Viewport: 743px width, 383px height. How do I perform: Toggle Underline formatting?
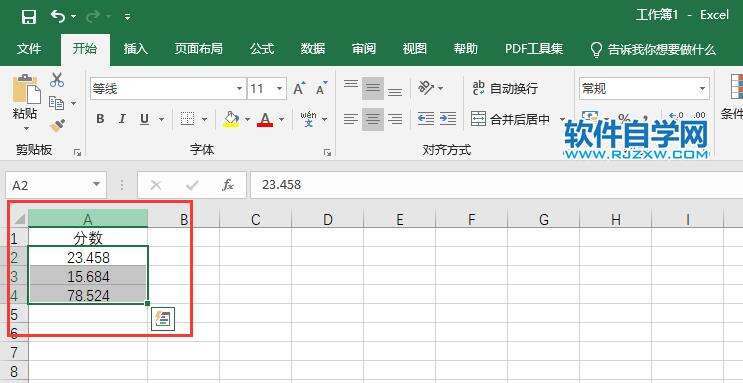click(145, 119)
